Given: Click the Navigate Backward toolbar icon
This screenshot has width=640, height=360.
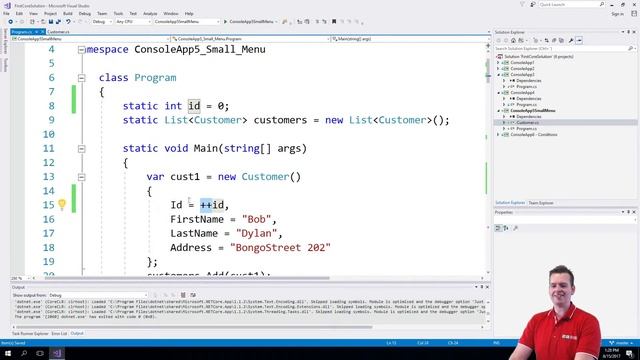Looking at the screenshot, I should point(10,22).
